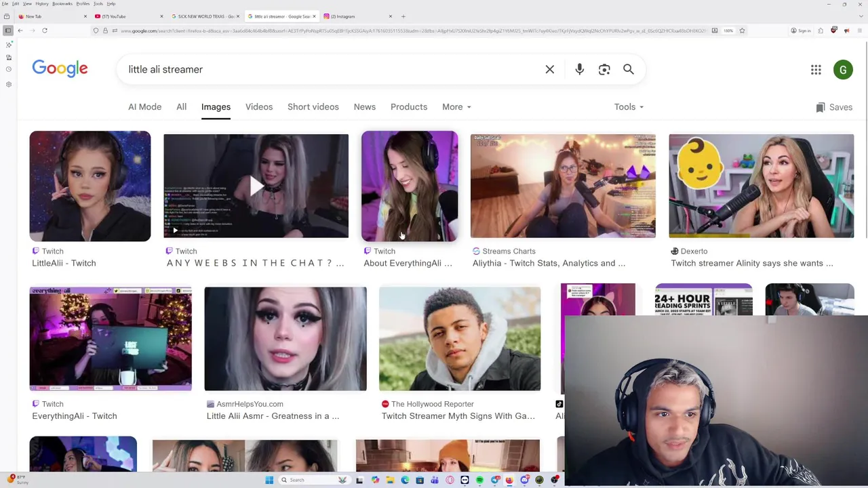The image size is (868, 488).
Task: Play the ANY WEEBS IN THE CHAT video thumbnail
Action: 256,186
